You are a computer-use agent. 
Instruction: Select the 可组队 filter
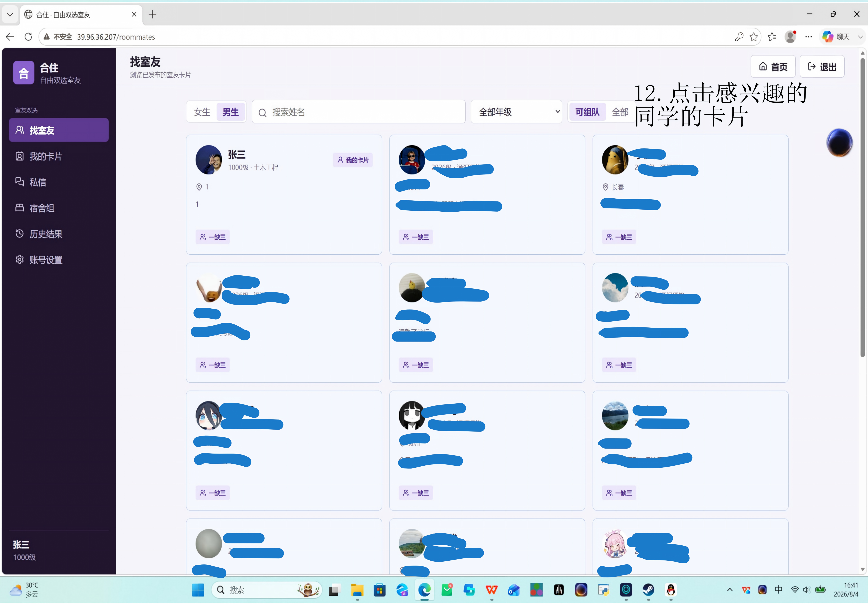click(x=587, y=112)
